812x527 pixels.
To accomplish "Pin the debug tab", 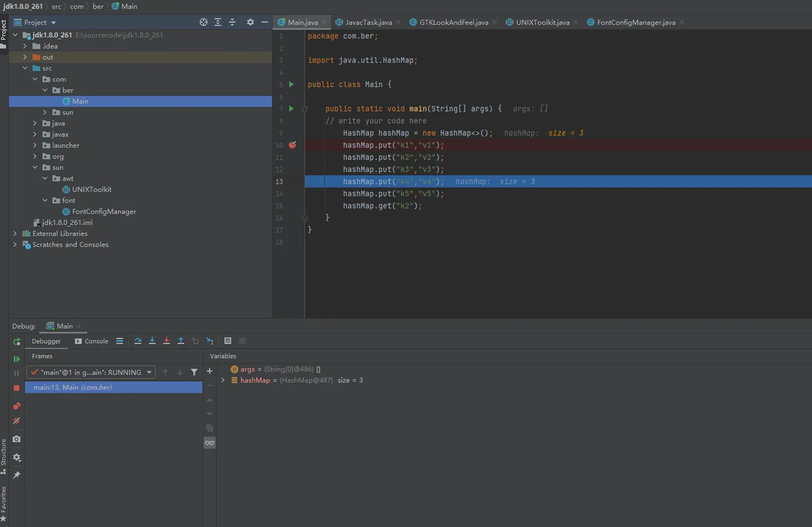I will tap(17, 475).
